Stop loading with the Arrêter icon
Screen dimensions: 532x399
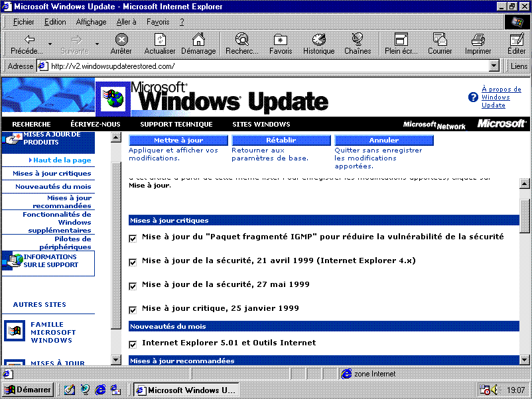[121, 40]
